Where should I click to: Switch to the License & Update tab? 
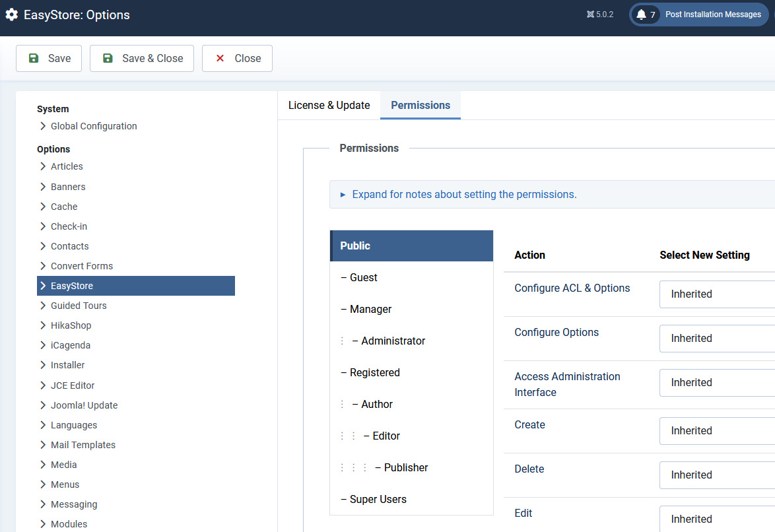(329, 106)
